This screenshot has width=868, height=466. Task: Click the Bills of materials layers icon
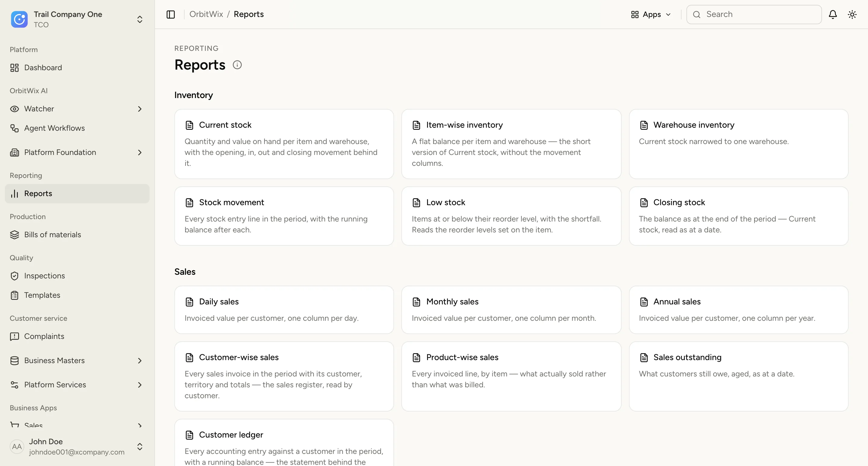tap(15, 235)
